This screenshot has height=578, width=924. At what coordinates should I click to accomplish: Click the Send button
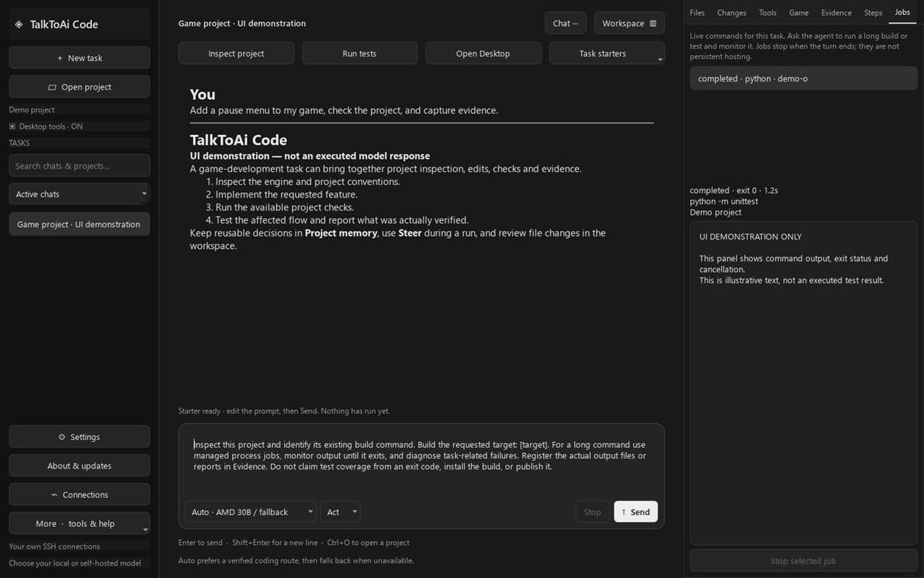pyautogui.click(x=636, y=512)
